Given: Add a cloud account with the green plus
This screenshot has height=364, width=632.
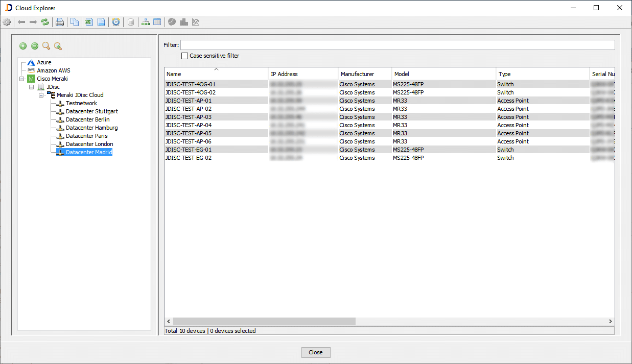Looking at the screenshot, I should pyautogui.click(x=22, y=46).
